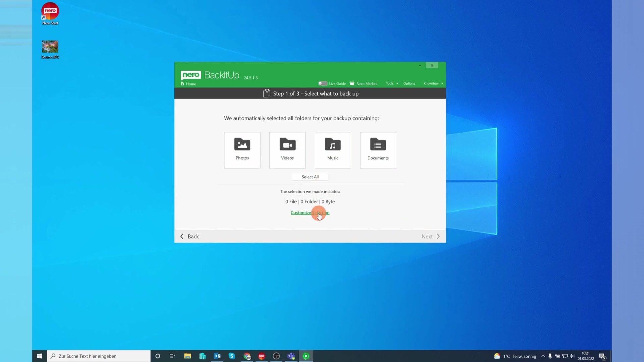Screen dimensions: 644x362
Task: Open Cortana from the taskbar
Action: (158, 356)
